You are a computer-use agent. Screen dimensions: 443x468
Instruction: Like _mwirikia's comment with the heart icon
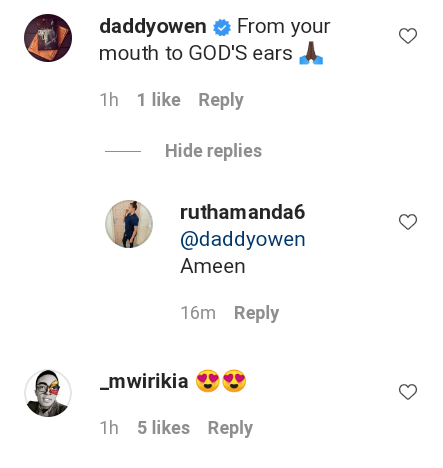(408, 392)
